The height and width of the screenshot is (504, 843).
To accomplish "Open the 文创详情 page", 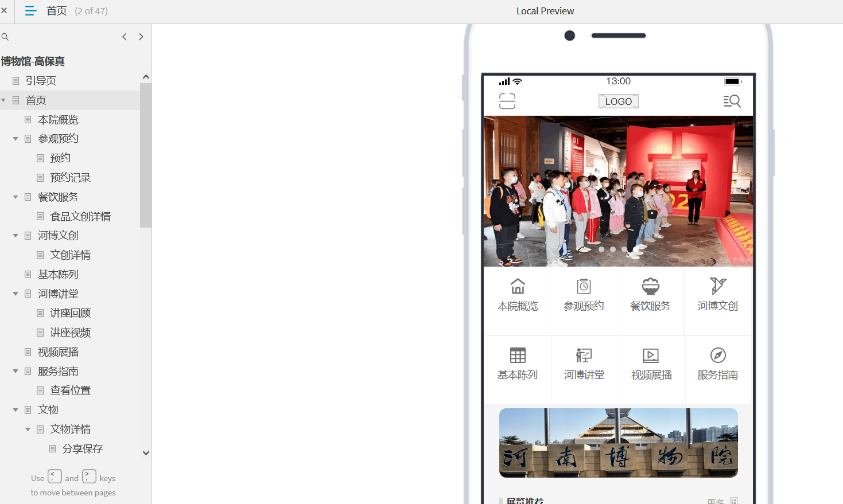I will [x=70, y=255].
